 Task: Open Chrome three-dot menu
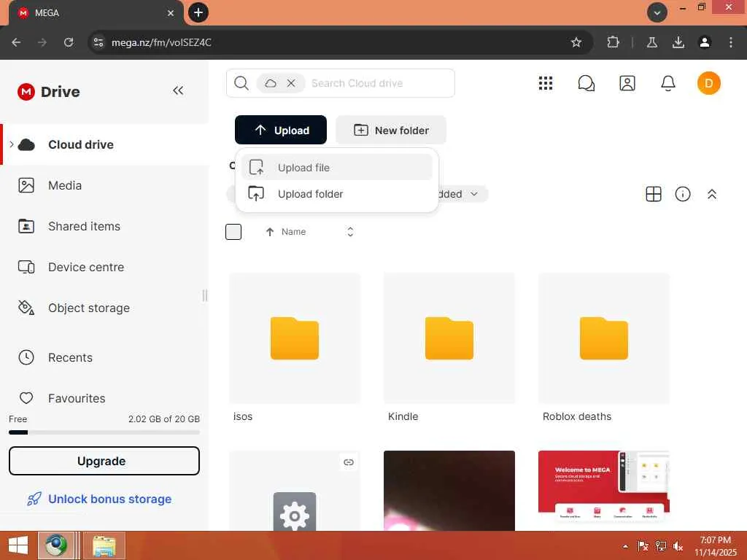(731, 42)
